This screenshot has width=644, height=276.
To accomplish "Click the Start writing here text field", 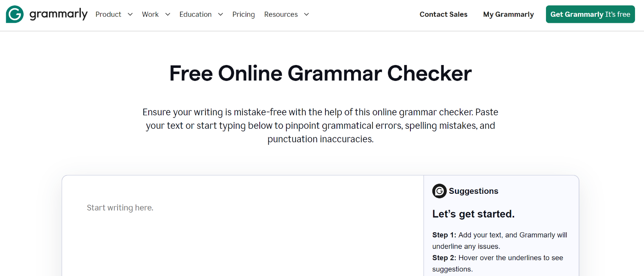I will coord(243,225).
